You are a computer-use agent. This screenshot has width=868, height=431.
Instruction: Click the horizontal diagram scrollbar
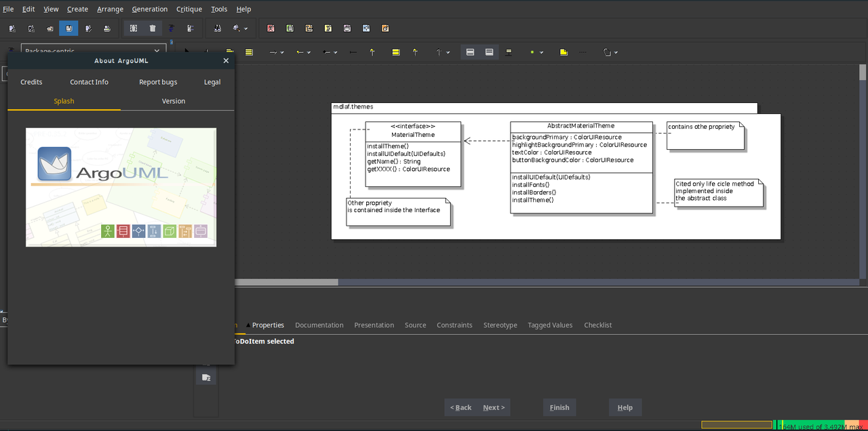click(286, 282)
